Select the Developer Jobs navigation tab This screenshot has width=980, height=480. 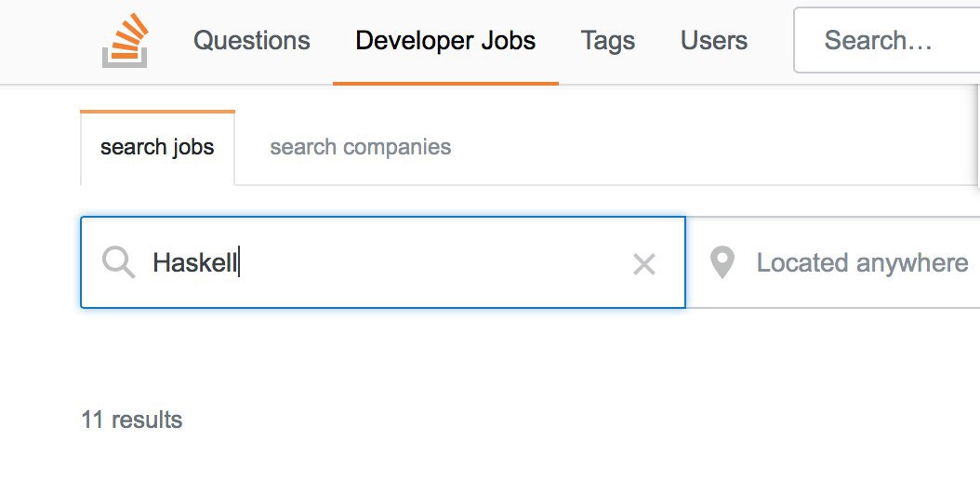(x=445, y=41)
